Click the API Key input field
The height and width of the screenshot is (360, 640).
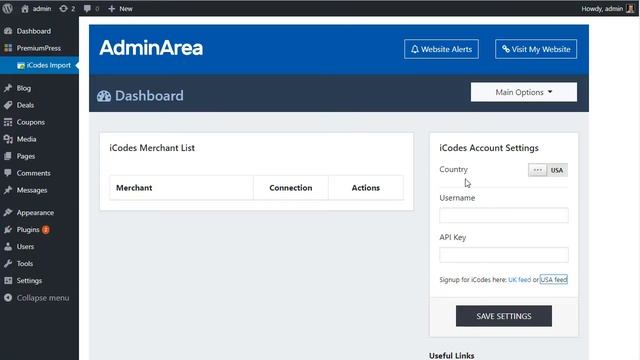(504, 255)
